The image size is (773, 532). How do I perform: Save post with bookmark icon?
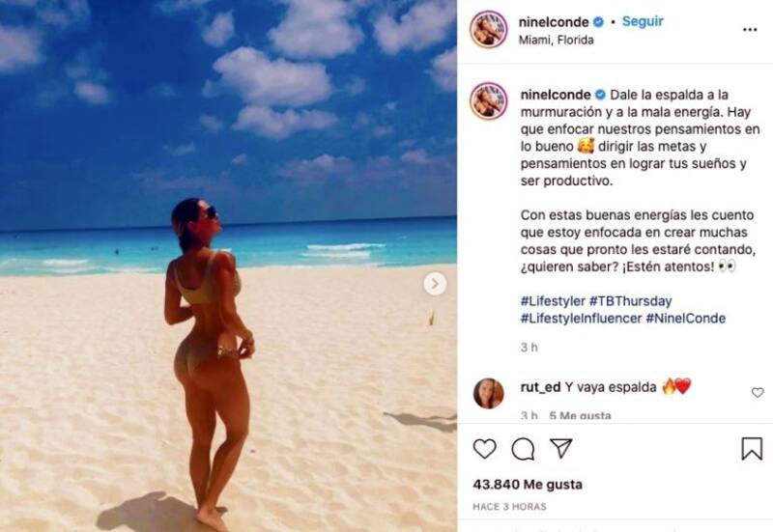(x=752, y=448)
